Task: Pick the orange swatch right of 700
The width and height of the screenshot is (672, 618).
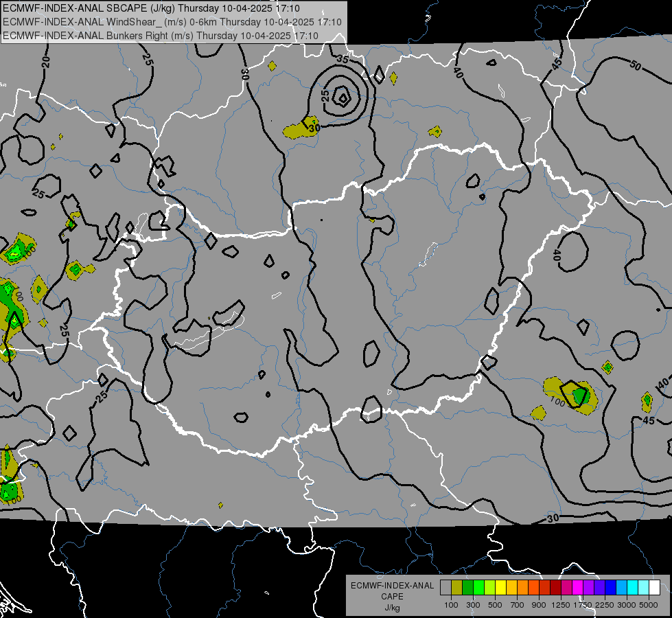Action: tap(522, 588)
